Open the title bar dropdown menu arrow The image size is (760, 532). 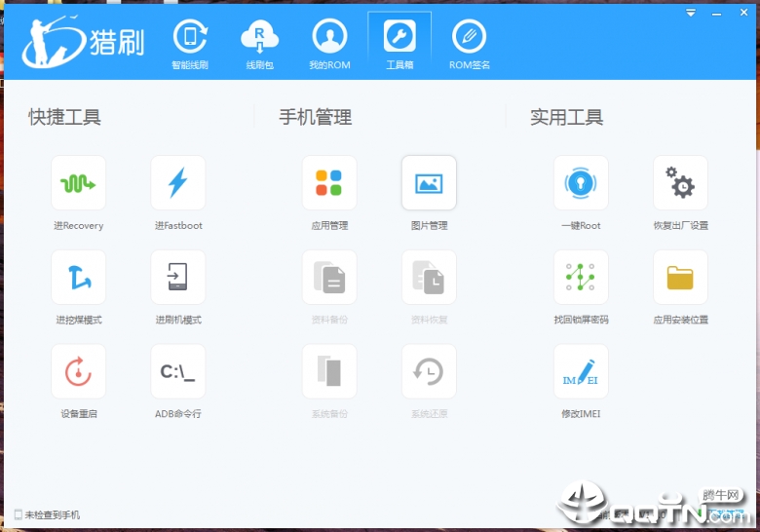pyautogui.click(x=691, y=13)
